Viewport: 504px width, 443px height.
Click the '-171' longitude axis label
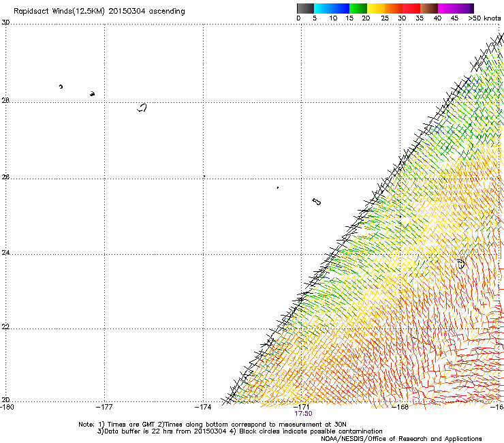[x=301, y=407]
